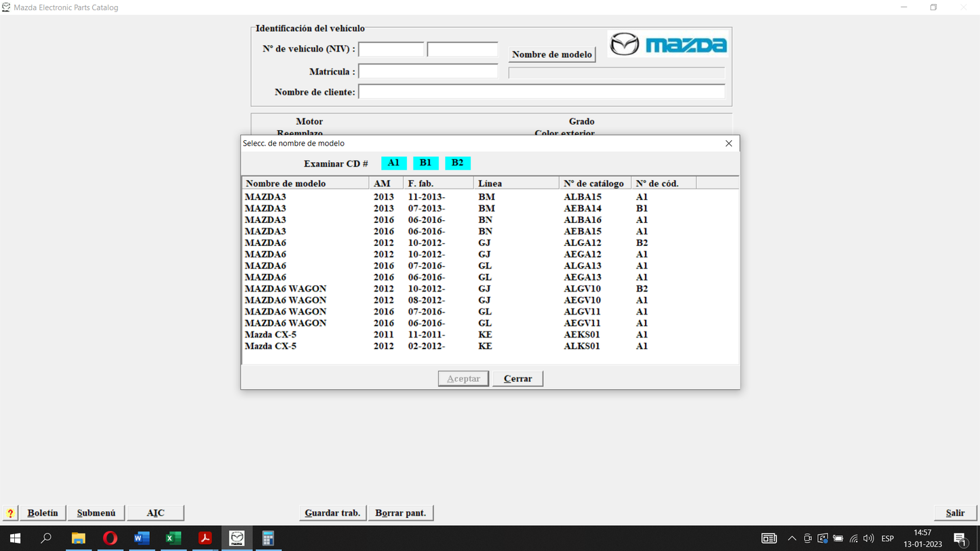Select CD B2 cyan button

pos(458,163)
